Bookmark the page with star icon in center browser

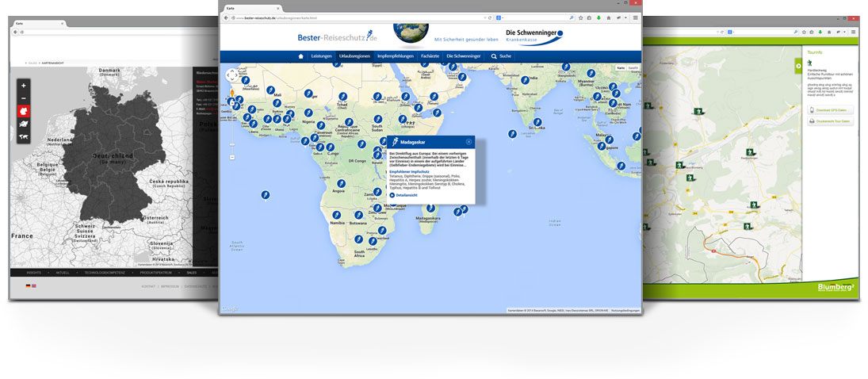coord(581,17)
